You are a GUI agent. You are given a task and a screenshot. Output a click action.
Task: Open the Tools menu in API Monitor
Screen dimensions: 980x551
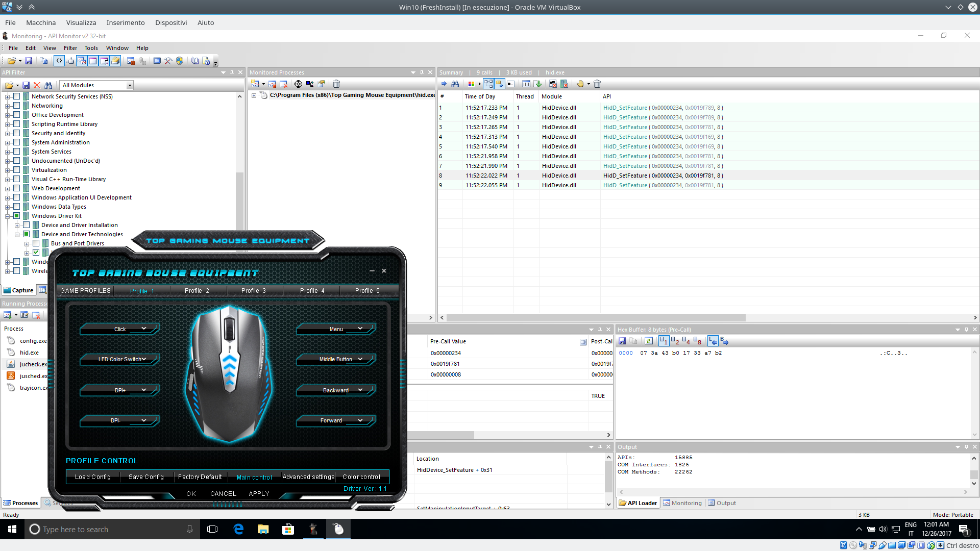point(91,48)
